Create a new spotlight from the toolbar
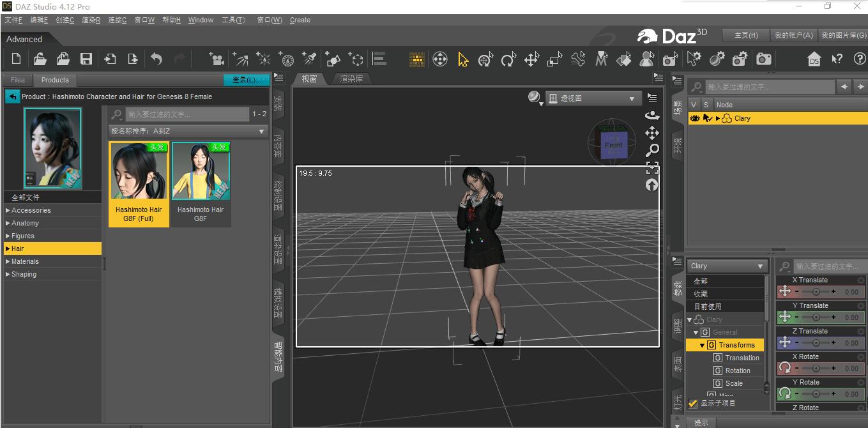The image size is (868, 428). pos(310,59)
